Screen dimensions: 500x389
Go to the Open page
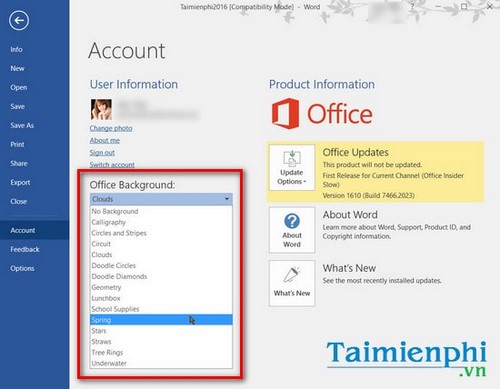(19, 87)
